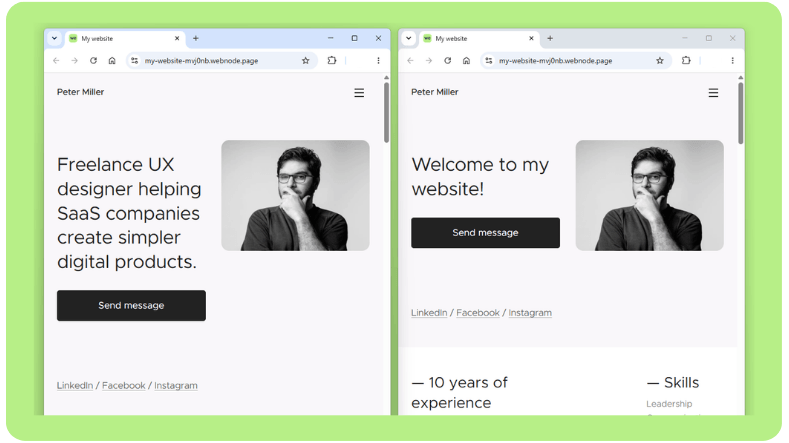Image resolution: width=789 pixels, height=443 pixels.
Task: Click Freelance UX designer headline text
Action: [x=129, y=213]
